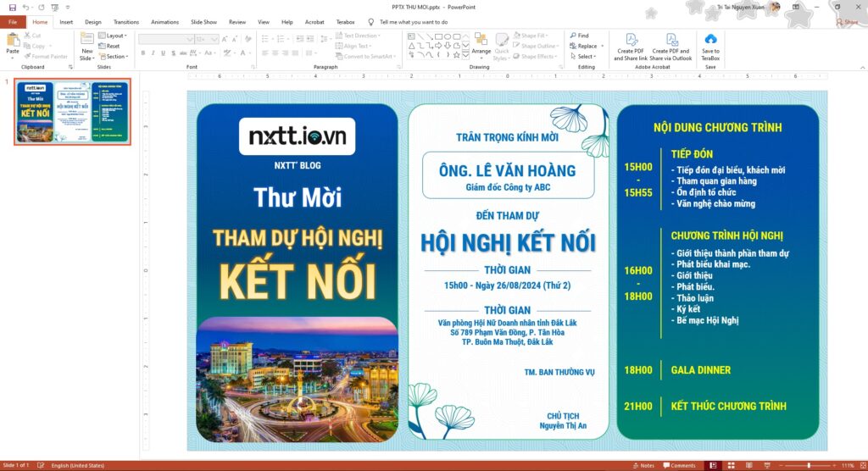Toggle bulleted list
Screen dimensions: 868x471
[266, 39]
